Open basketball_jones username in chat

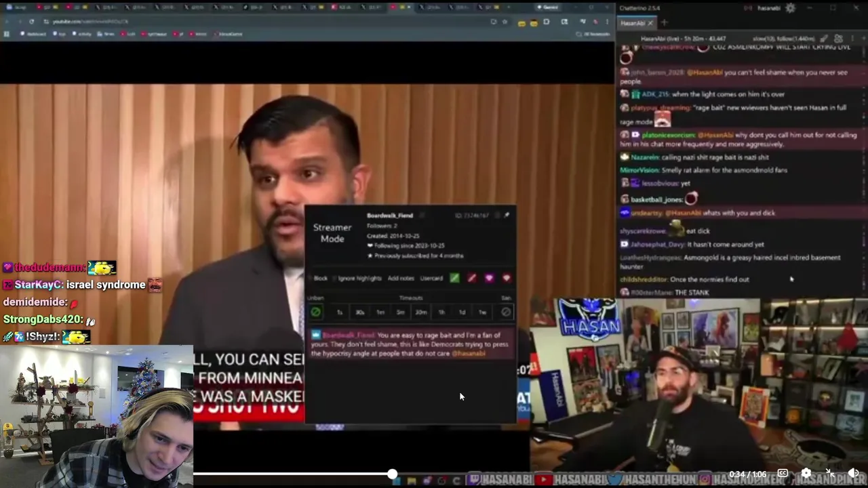tap(656, 199)
